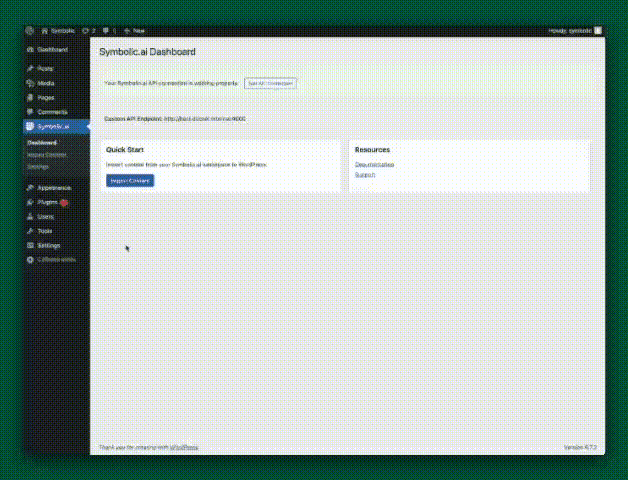Open the comments bubble in the admin bar
628x480 pixels.
[x=109, y=31]
